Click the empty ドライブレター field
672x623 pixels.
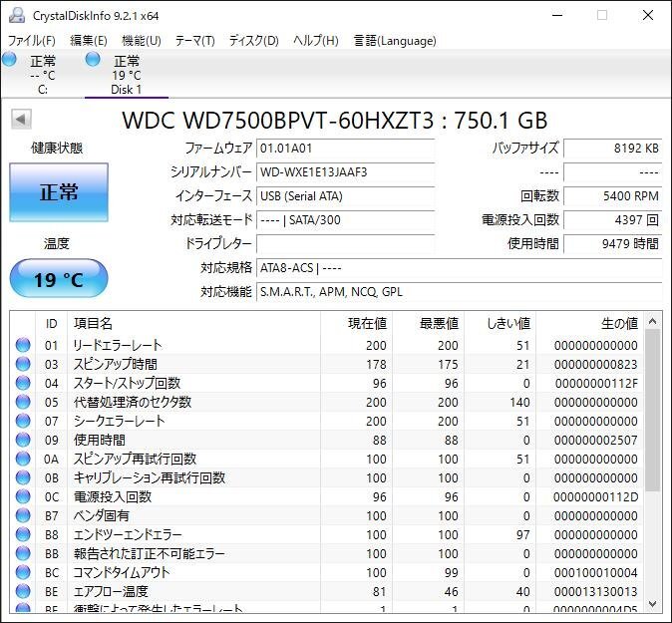click(x=345, y=244)
